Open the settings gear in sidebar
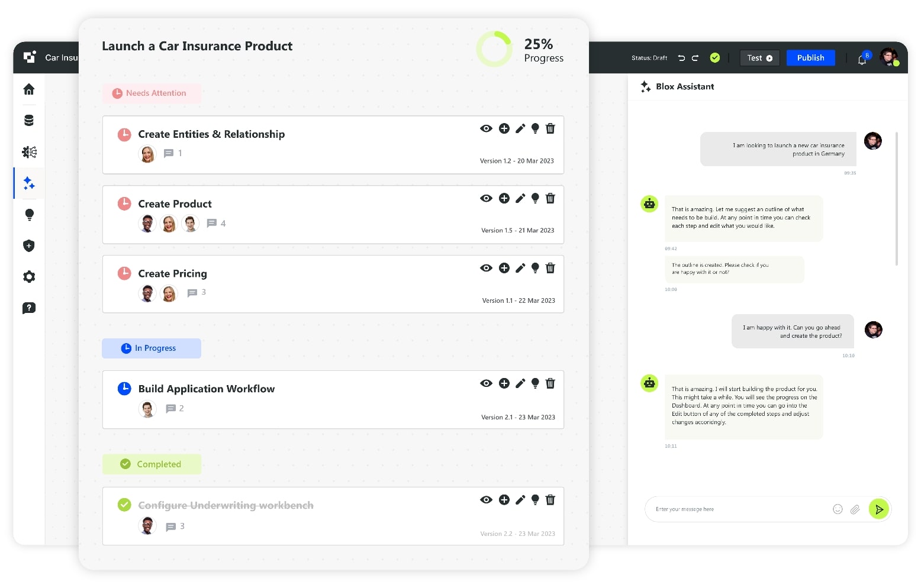921x588 pixels. (x=28, y=277)
